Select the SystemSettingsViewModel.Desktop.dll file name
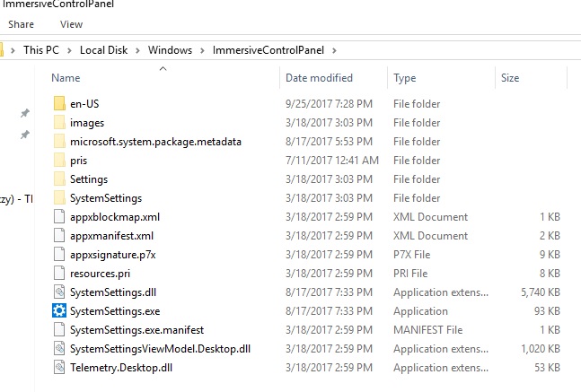Screen dimensions: 581x392 click(x=160, y=349)
